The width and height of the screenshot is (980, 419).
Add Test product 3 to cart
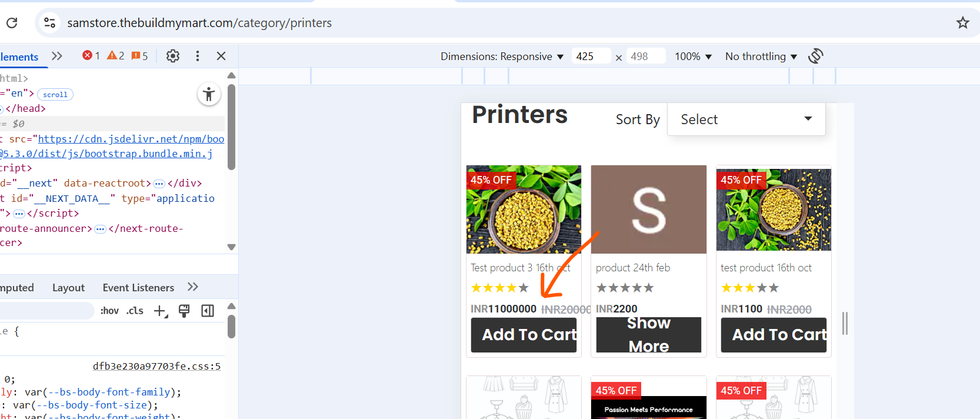[x=524, y=335]
